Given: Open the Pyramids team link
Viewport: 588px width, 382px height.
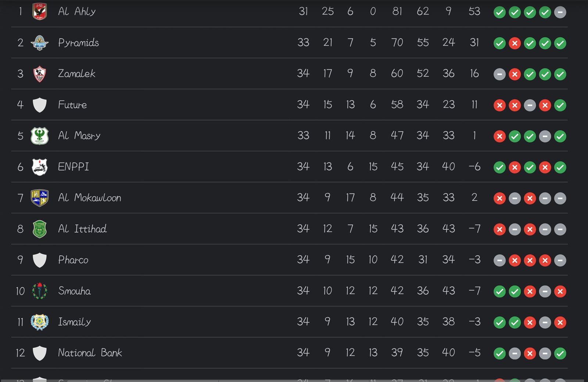Looking at the screenshot, I should tap(78, 43).
